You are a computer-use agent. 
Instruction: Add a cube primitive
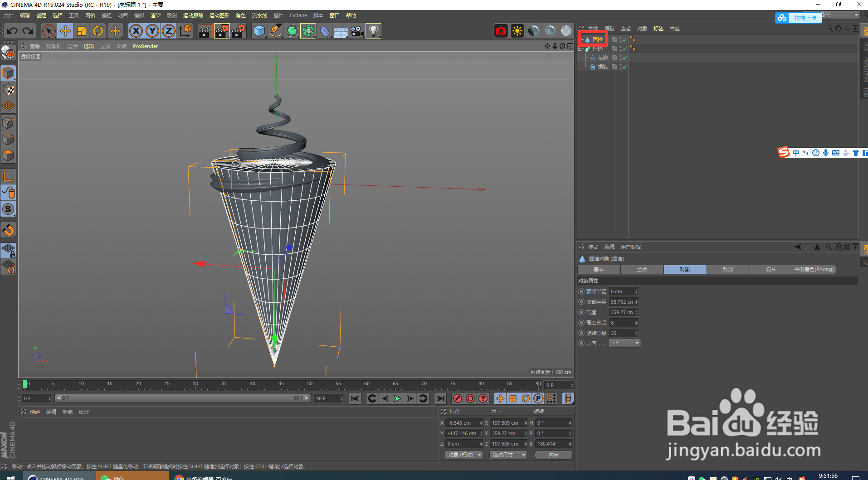click(259, 31)
